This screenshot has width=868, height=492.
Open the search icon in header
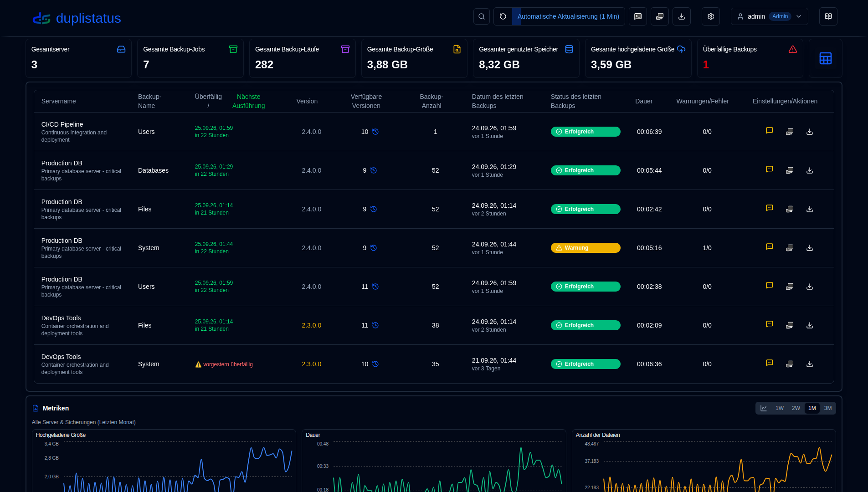(482, 16)
